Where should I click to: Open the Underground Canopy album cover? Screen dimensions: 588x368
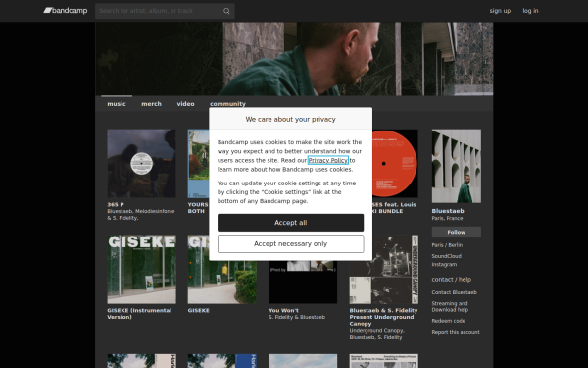pos(383,269)
